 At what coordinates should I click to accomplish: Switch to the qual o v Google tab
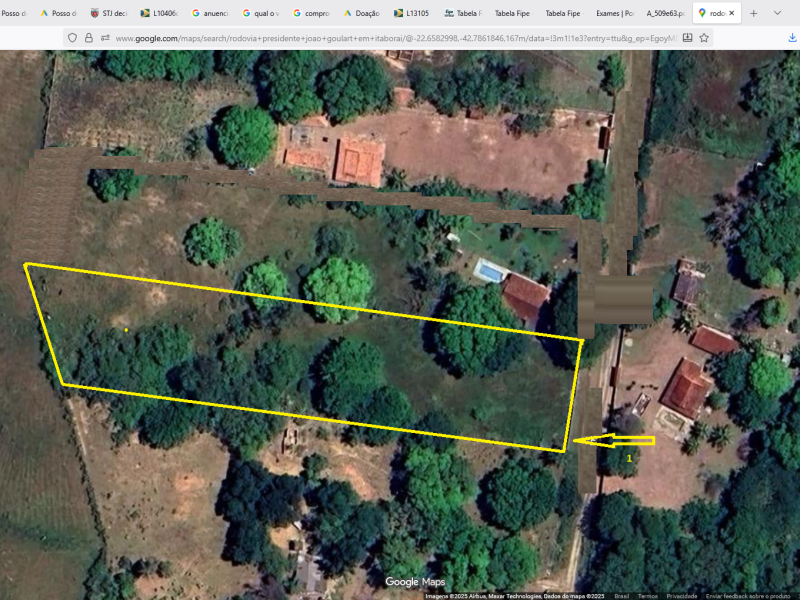coord(260,13)
